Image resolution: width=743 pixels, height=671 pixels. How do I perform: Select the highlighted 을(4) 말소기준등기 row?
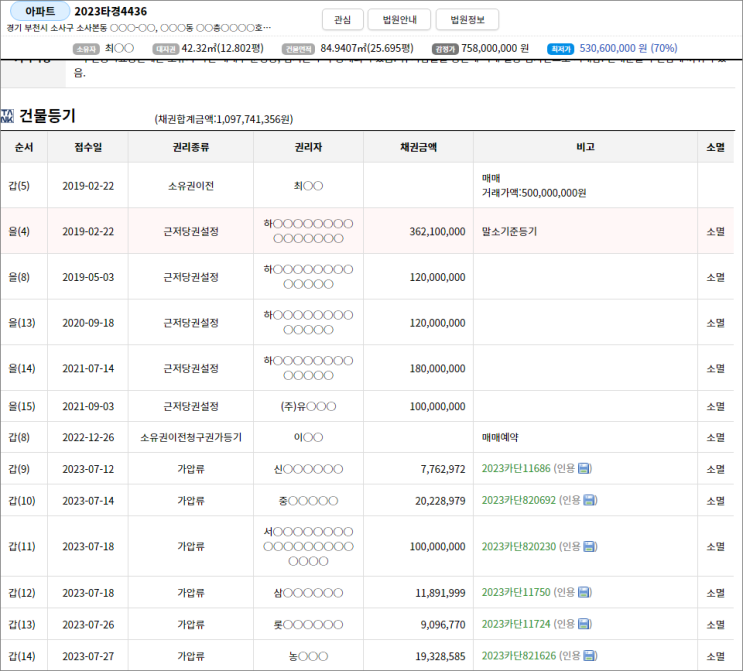pyautogui.click(x=370, y=231)
